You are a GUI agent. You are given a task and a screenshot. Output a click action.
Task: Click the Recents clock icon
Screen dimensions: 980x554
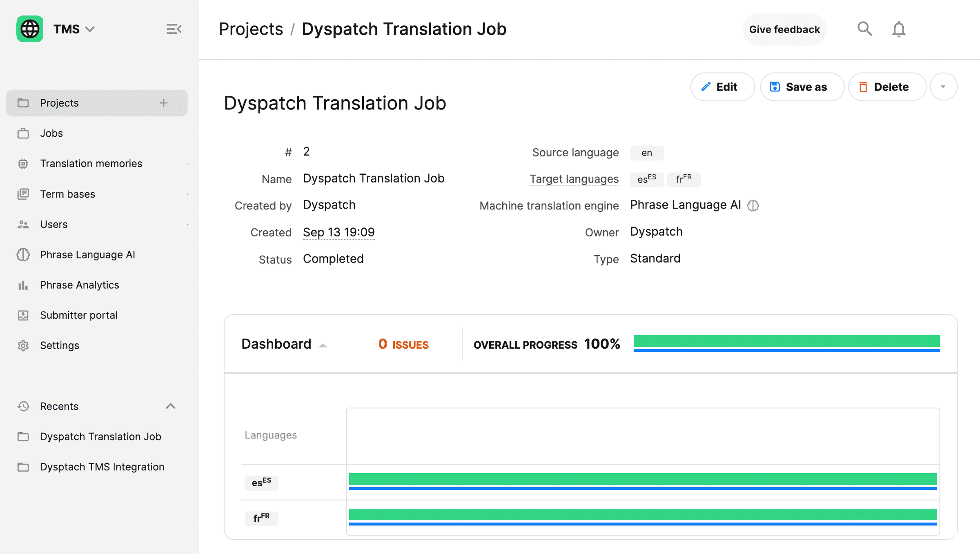pos(23,406)
